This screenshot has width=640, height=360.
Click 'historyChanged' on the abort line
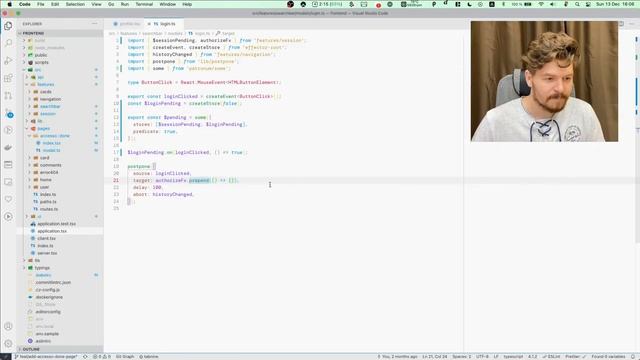[x=172, y=194]
